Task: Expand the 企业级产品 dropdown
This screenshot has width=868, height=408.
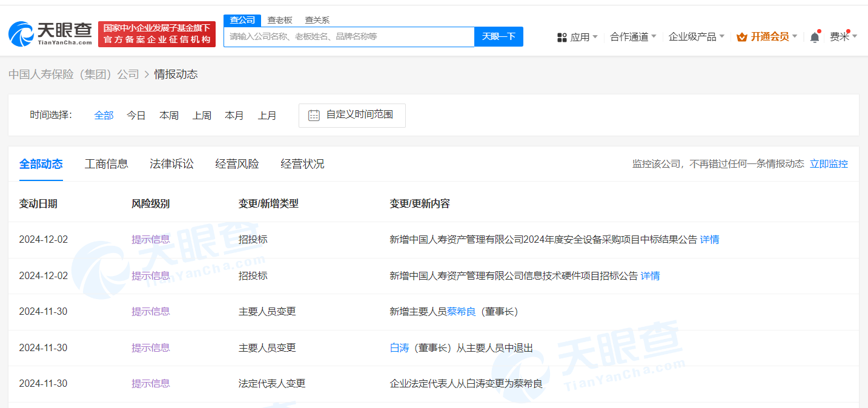Action: (x=695, y=36)
